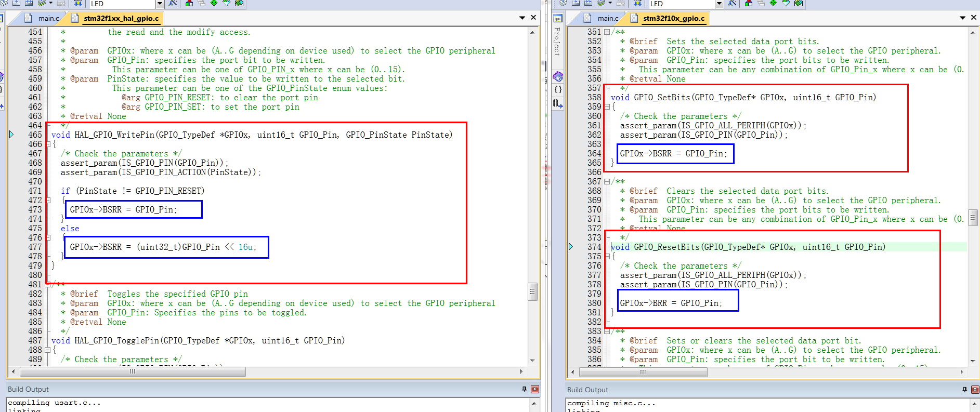Click line 465 HAL_GPIO_WritePin definition

pos(252,135)
